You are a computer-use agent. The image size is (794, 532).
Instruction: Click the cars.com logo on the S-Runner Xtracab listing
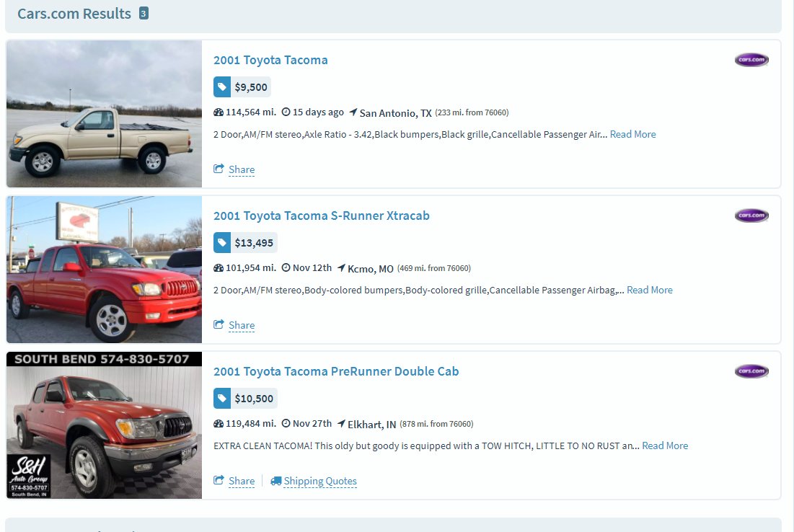751,216
